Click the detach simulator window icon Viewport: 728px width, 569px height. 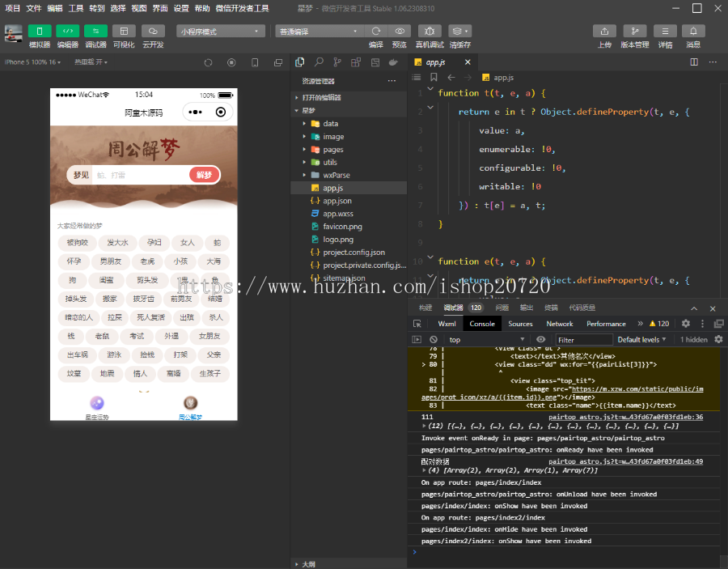click(x=278, y=62)
